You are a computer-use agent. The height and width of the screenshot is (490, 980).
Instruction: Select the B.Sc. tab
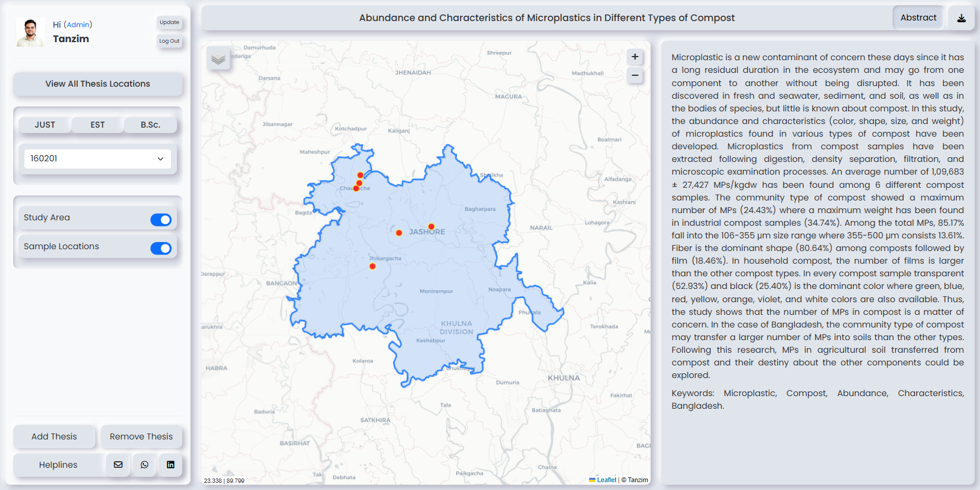[150, 125]
